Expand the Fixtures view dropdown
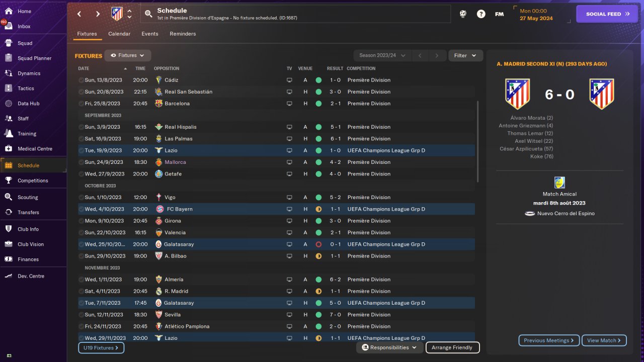The width and height of the screenshot is (644, 362). (x=128, y=56)
